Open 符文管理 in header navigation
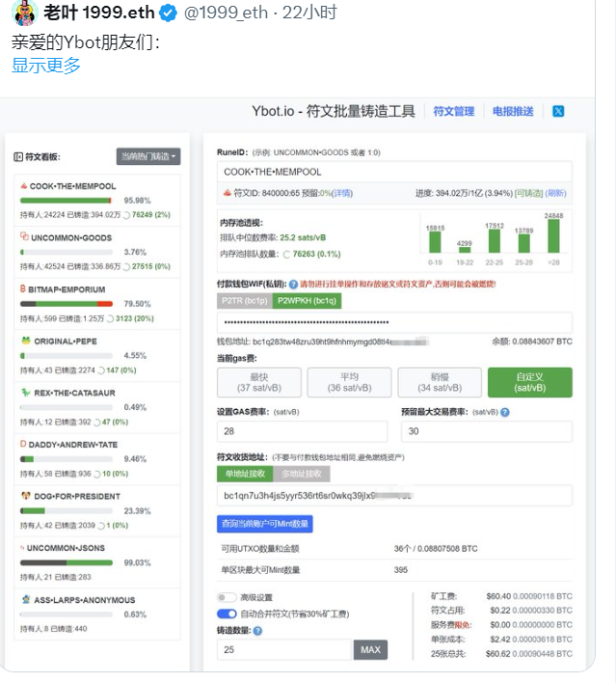616x683 pixels. tap(454, 112)
